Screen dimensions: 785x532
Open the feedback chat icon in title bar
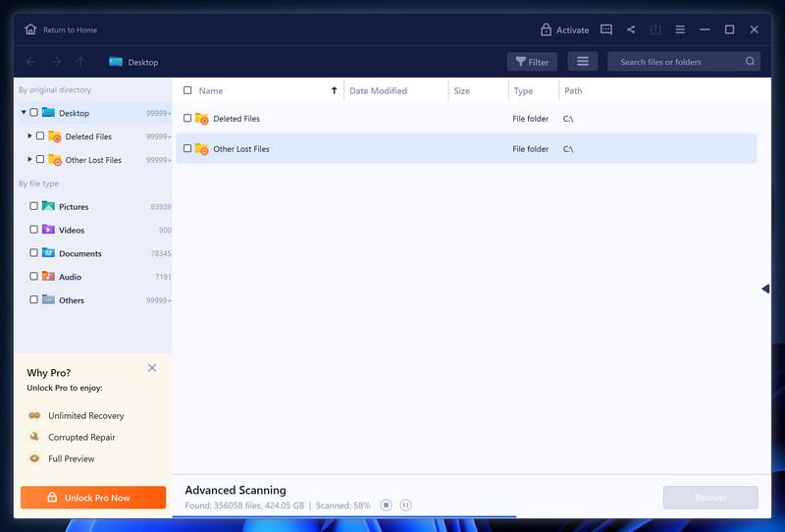point(606,29)
